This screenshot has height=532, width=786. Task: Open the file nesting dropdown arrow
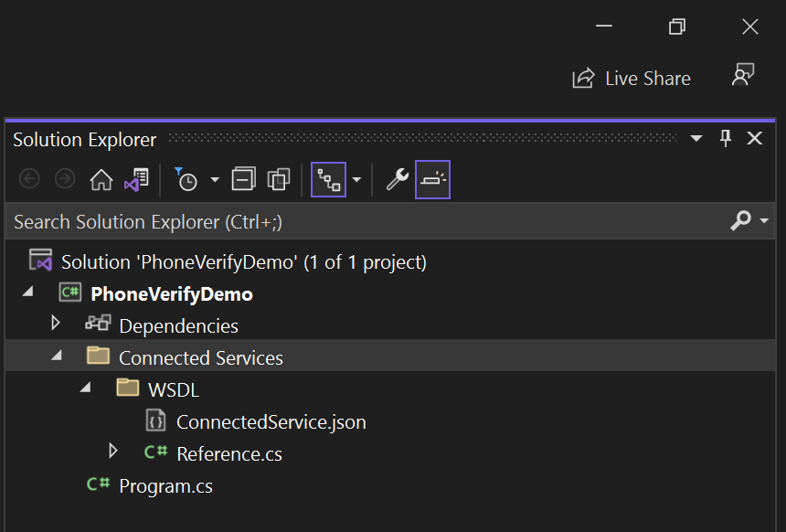pos(357,180)
